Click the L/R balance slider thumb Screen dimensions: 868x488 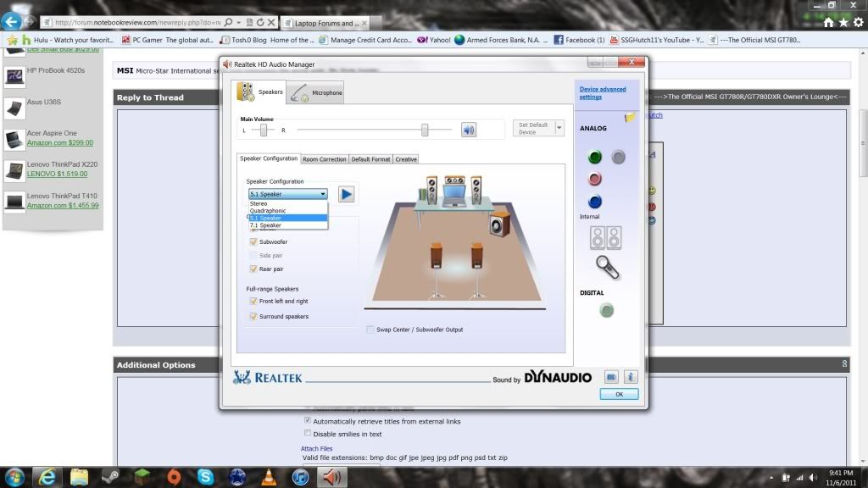coord(264,130)
